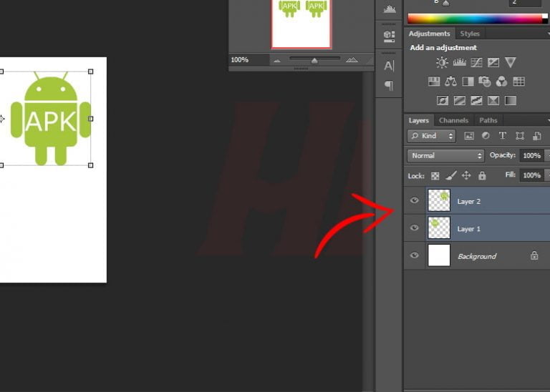Add a Color Balance adjustment
This screenshot has width=550, height=392.
tap(450, 82)
